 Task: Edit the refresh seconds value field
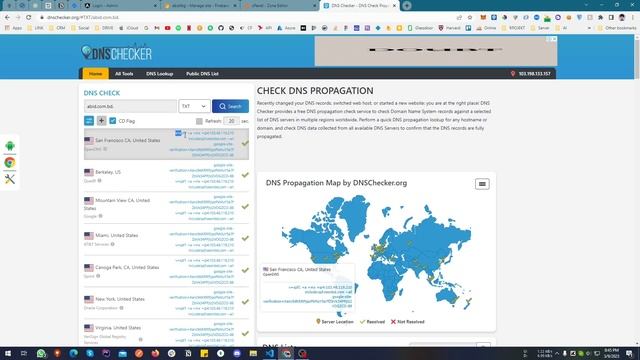[231, 121]
